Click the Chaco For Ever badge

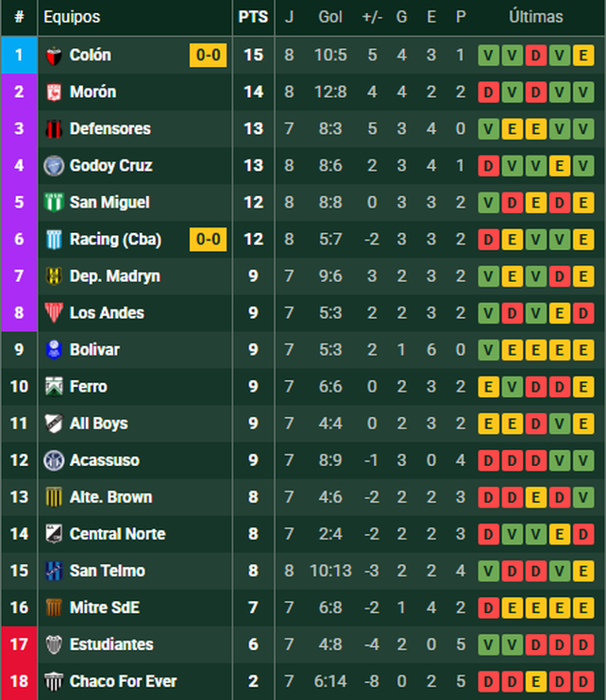[54, 681]
